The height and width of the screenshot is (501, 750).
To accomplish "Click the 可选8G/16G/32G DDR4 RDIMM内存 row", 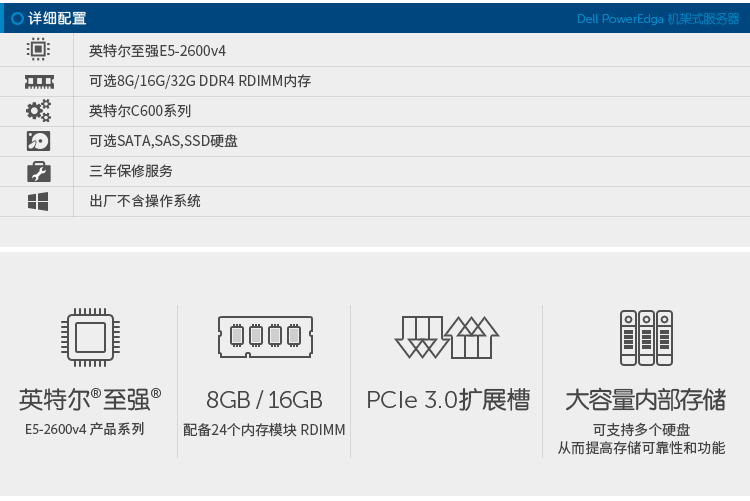I will [200, 81].
